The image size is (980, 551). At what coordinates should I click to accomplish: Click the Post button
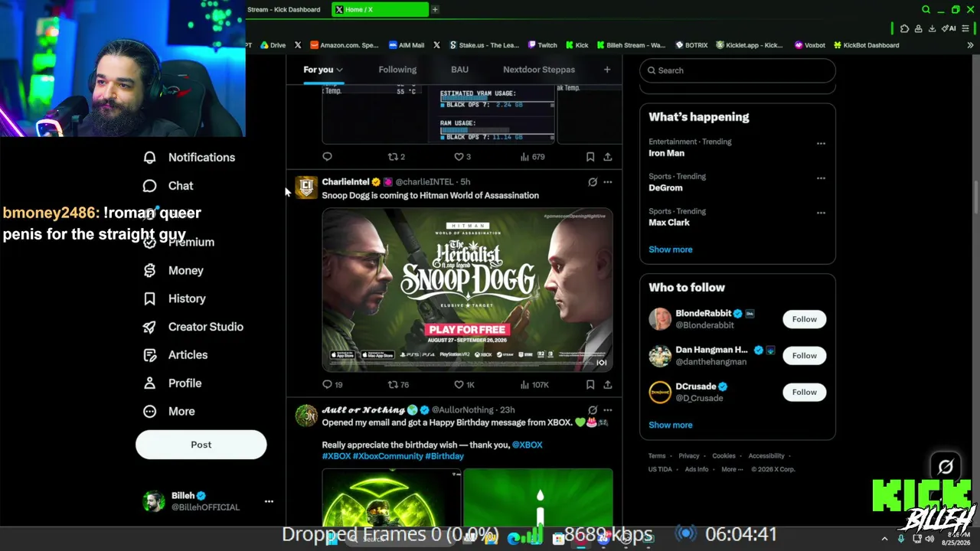coord(201,445)
